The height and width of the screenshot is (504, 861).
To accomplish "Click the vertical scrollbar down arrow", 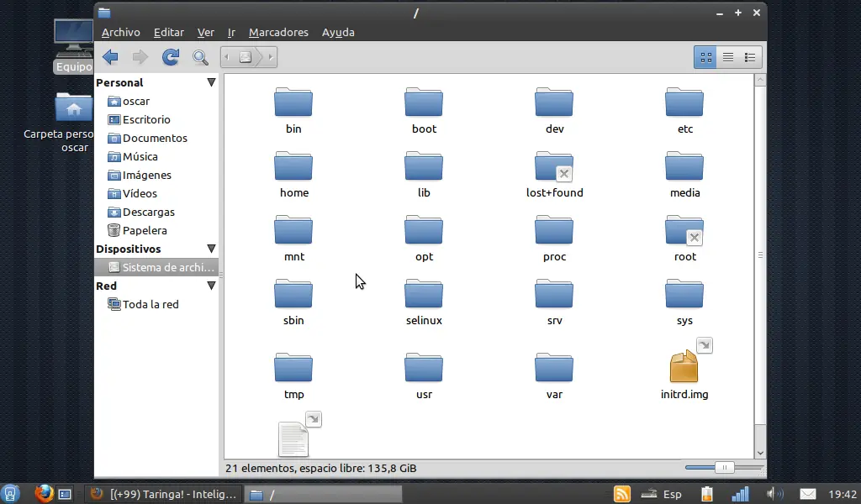I will [760, 453].
